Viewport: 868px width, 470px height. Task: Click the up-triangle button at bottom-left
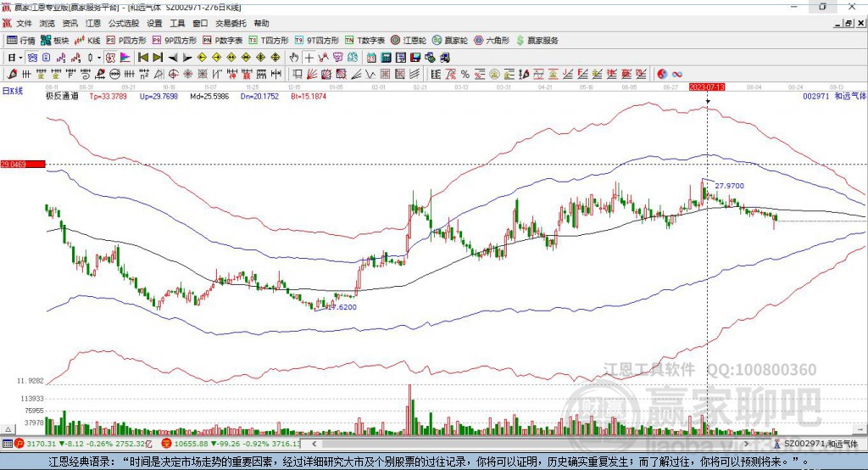8,429
